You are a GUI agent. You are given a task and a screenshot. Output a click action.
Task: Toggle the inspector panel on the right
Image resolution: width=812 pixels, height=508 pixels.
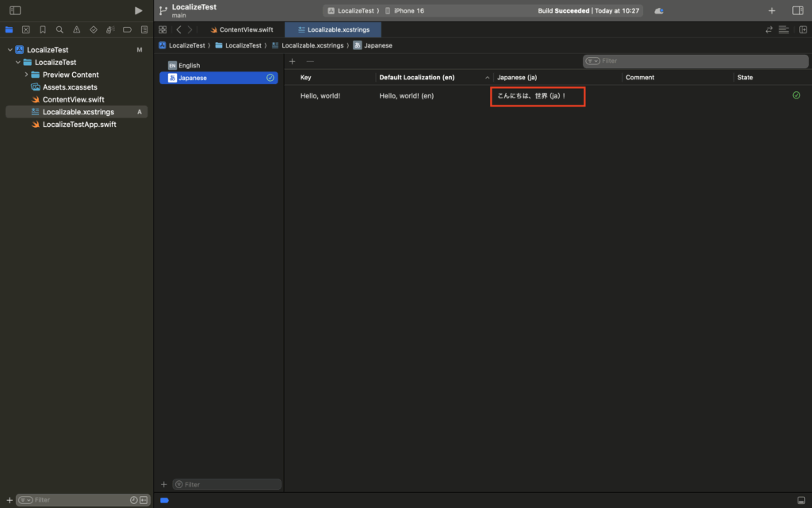click(798, 10)
